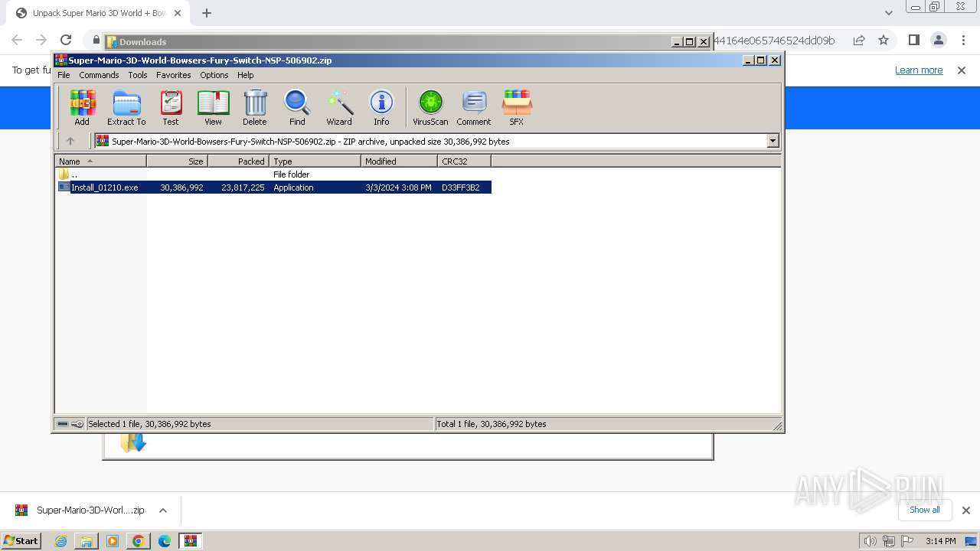The height and width of the screenshot is (551, 980).
Task: Open the Options menu
Action: click(214, 75)
